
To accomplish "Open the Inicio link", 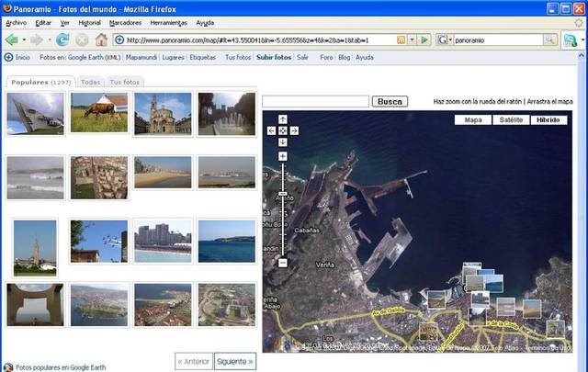I will point(22,57).
